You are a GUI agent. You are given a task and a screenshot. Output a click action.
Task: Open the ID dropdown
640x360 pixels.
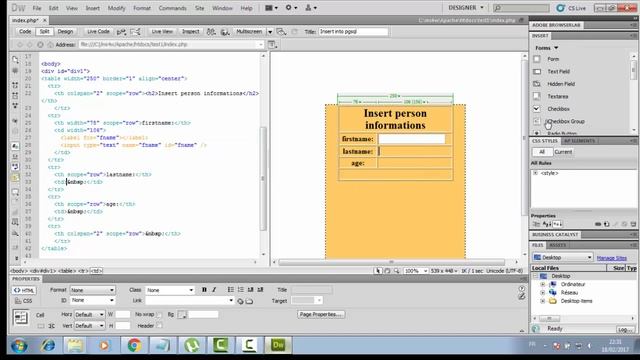pyautogui.click(x=92, y=300)
